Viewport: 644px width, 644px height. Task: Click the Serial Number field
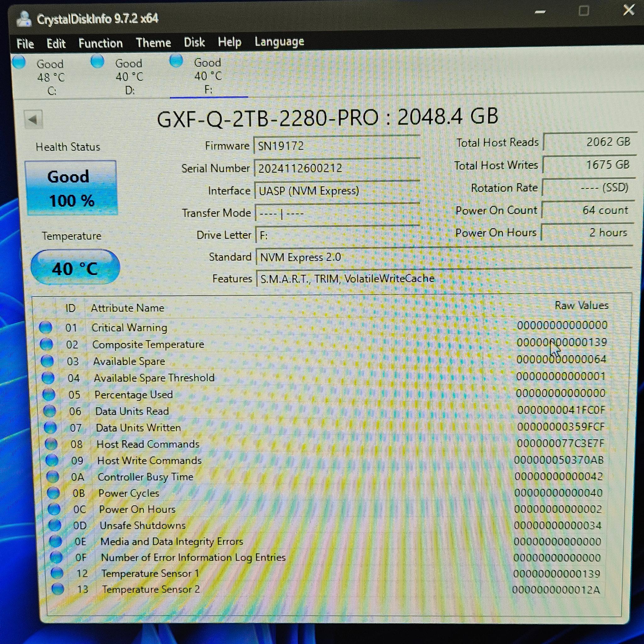(337, 168)
